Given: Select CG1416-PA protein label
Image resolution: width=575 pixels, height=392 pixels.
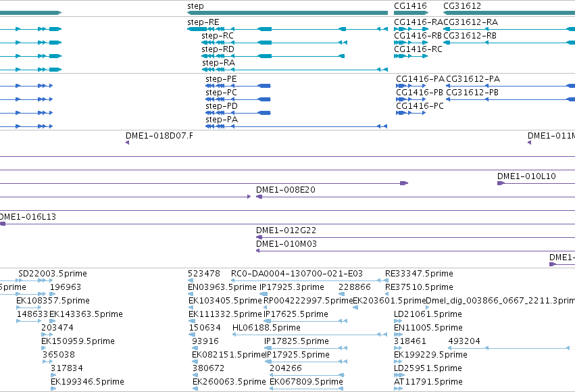Looking at the screenshot, I should (x=420, y=79).
